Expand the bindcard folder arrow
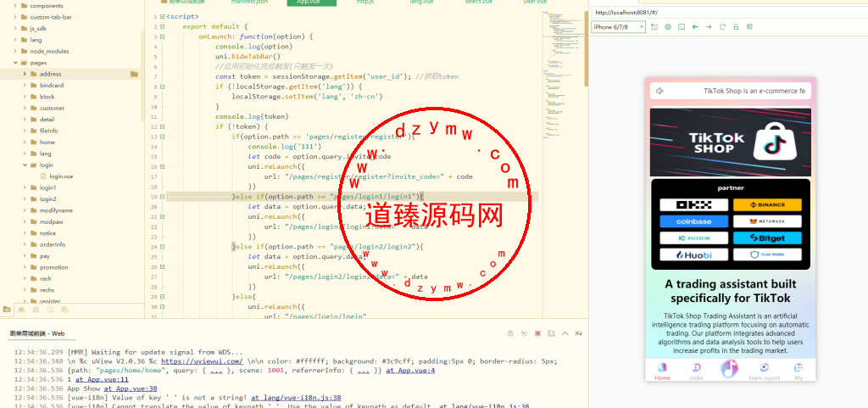 tap(25, 86)
